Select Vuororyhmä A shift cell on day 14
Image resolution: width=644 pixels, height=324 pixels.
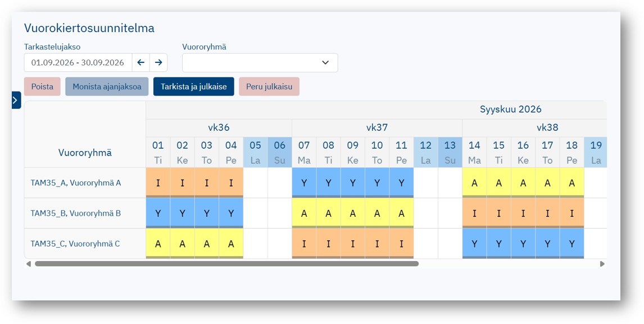point(474,182)
